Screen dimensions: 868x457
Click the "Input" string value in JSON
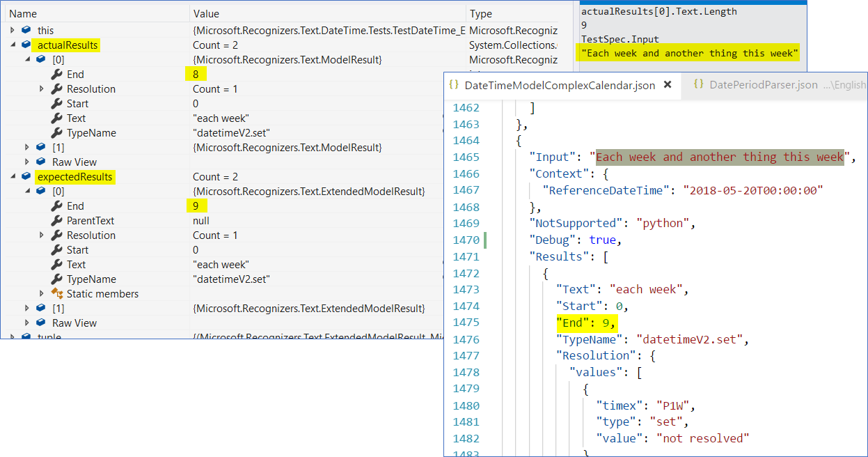pyautogui.click(x=720, y=157)
